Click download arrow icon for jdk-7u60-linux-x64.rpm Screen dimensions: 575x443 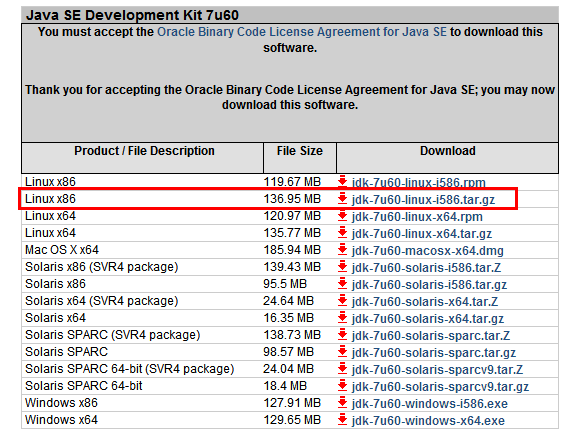tap(343, 215)
